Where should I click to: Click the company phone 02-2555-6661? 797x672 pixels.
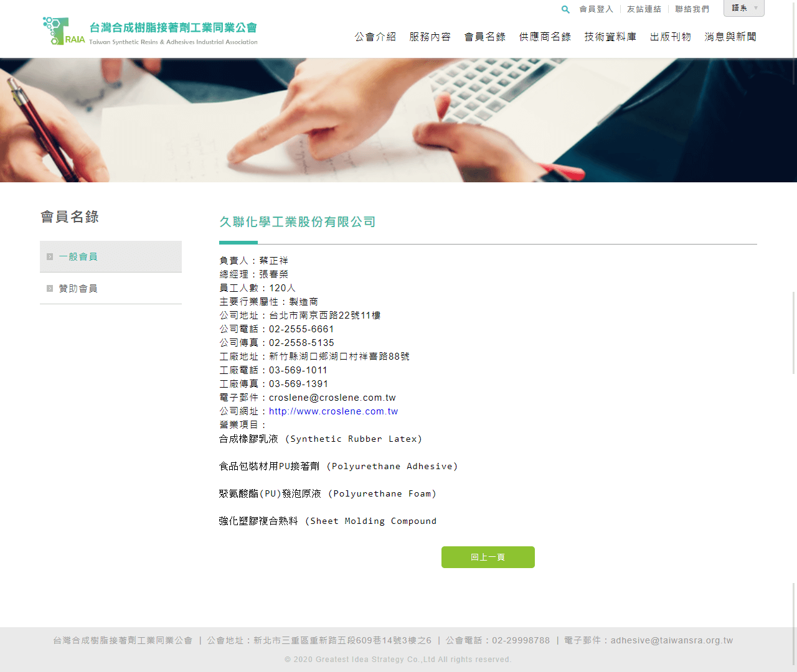pyautogui.click(x=301, y=329)
